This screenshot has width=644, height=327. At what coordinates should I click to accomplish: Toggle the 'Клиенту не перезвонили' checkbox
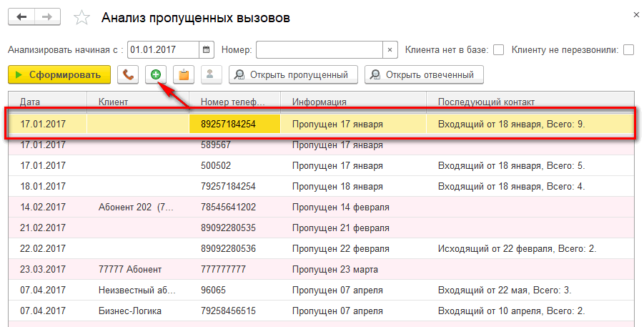[629, 50]
